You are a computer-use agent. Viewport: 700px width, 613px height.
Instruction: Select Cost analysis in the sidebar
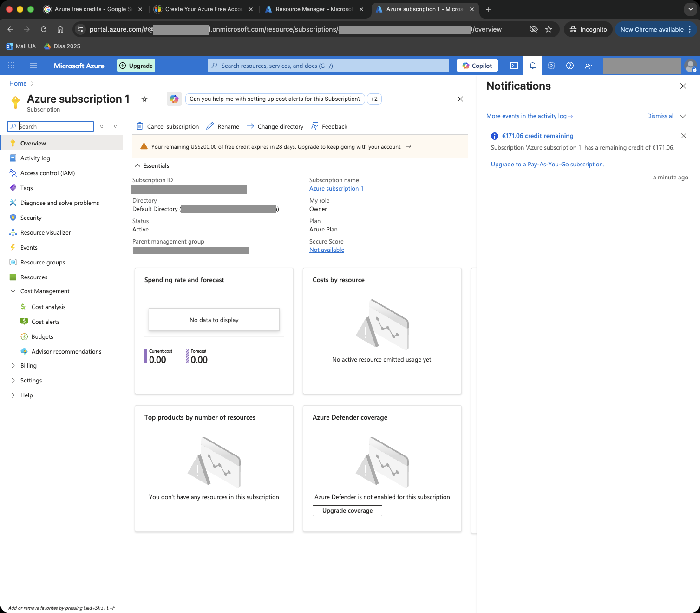(x=48, y=307)
